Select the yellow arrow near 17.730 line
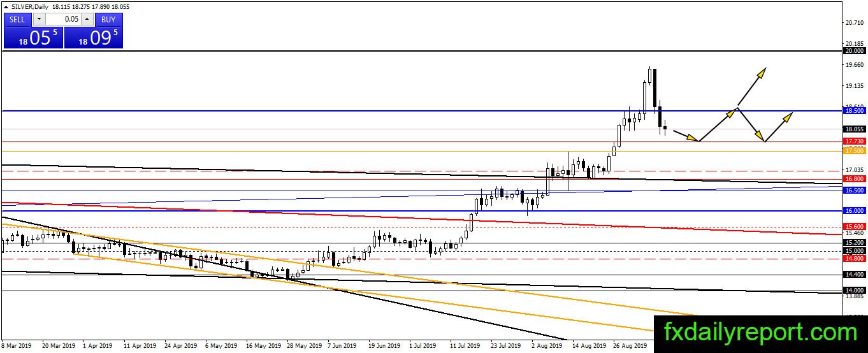The width and height of the screenshot is (868, 353). (686, 136)
